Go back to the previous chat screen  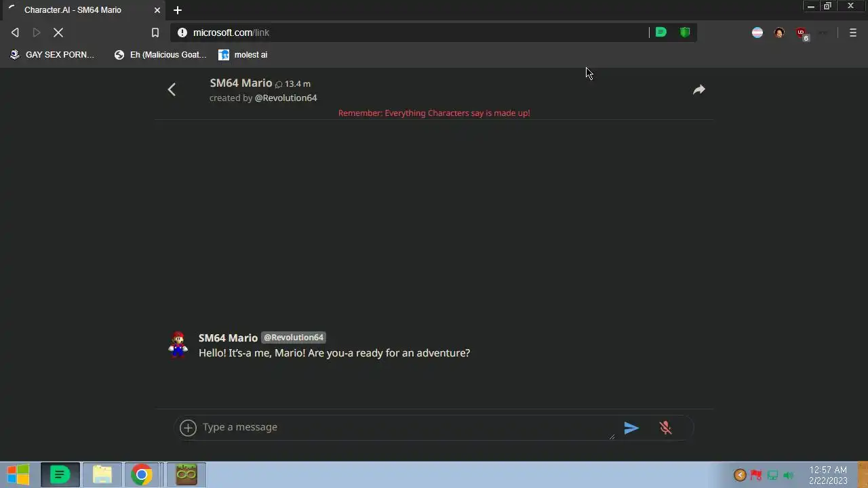click(172, 89)
